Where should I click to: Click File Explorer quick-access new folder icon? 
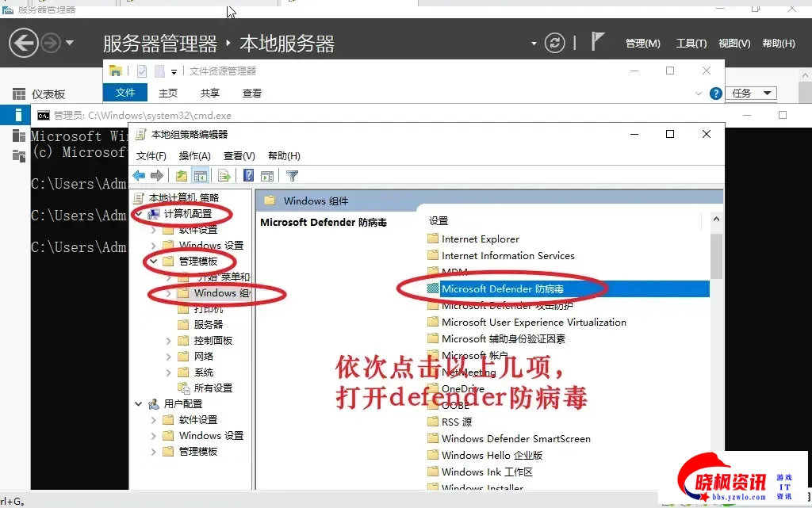(x=159, y=71)
